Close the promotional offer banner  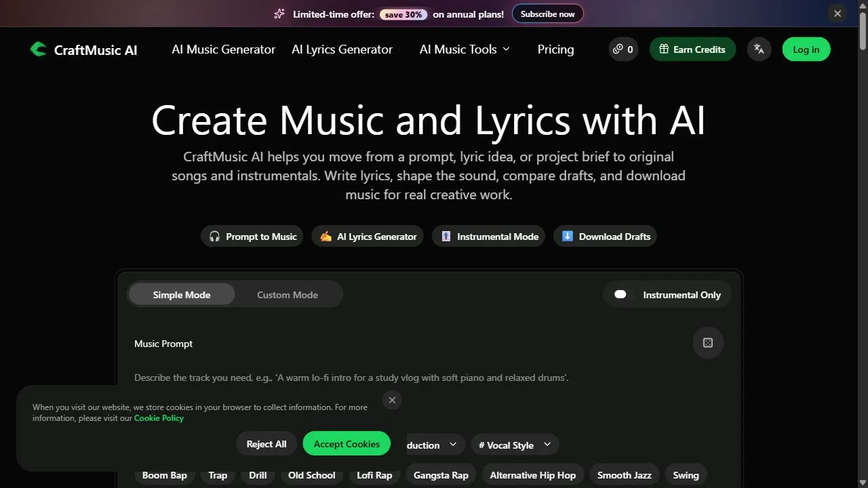[837, 14]
